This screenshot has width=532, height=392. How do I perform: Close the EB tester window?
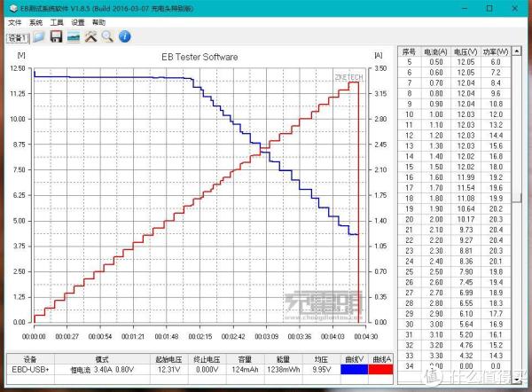click(x=514, y=8)
